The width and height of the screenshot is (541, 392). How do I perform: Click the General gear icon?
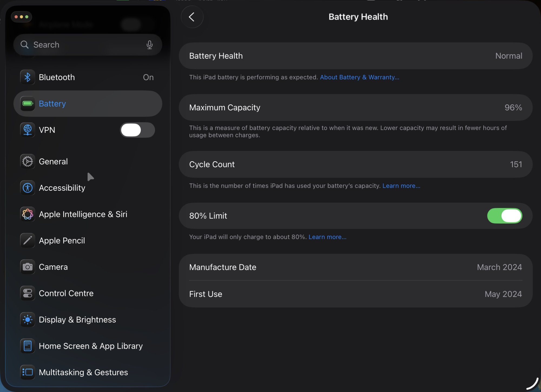pyautogui.click(x=28, y=162)
